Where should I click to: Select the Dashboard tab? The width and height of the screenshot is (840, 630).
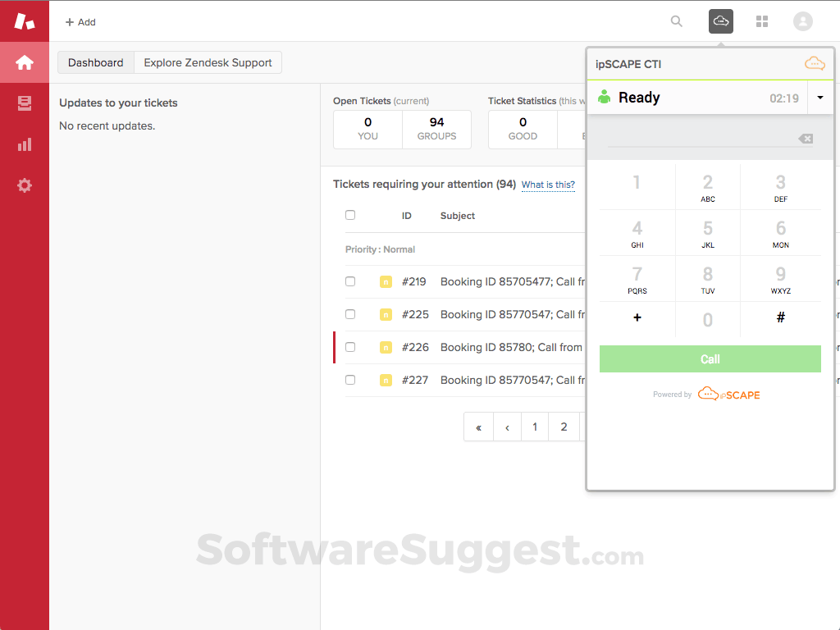(x=95, y=62)
